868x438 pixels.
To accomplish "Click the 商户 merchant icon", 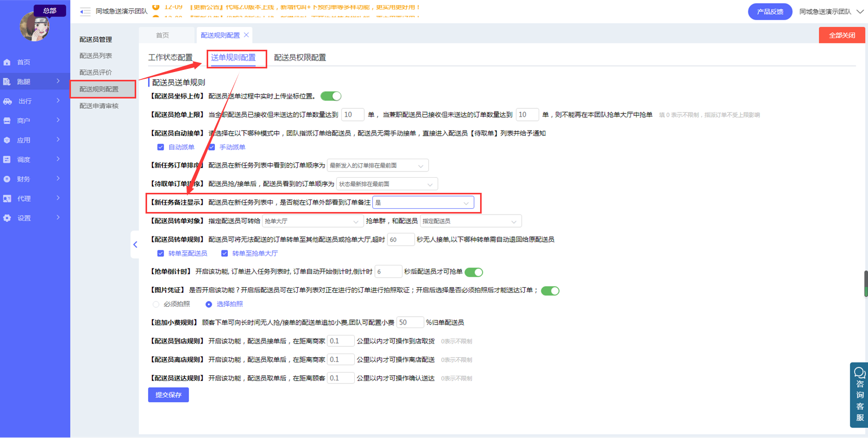I will coord(7,121).
